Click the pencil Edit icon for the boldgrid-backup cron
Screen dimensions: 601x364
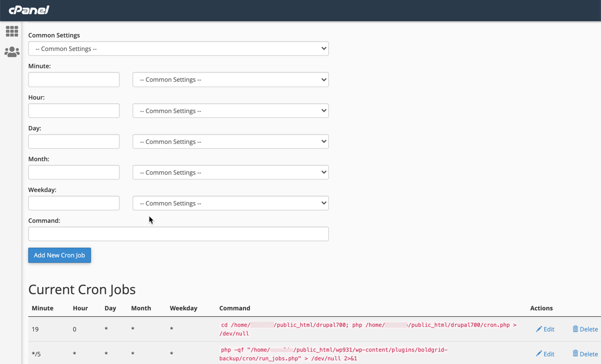pos(539,354)
